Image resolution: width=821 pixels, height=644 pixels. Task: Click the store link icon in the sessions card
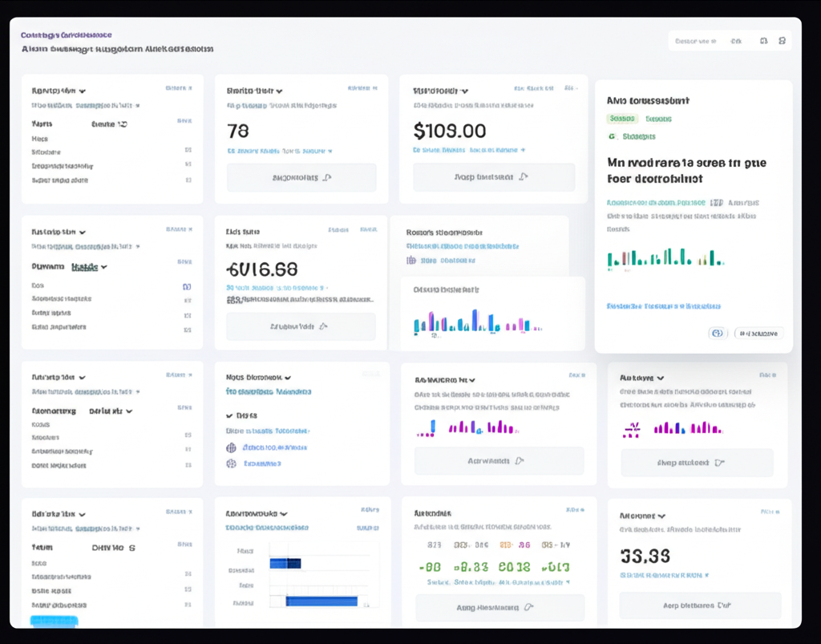410,261
